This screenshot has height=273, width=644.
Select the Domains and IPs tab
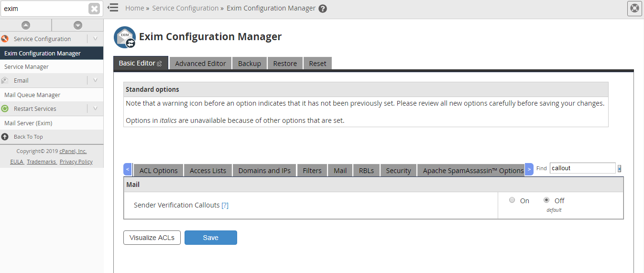coord(264,171)
